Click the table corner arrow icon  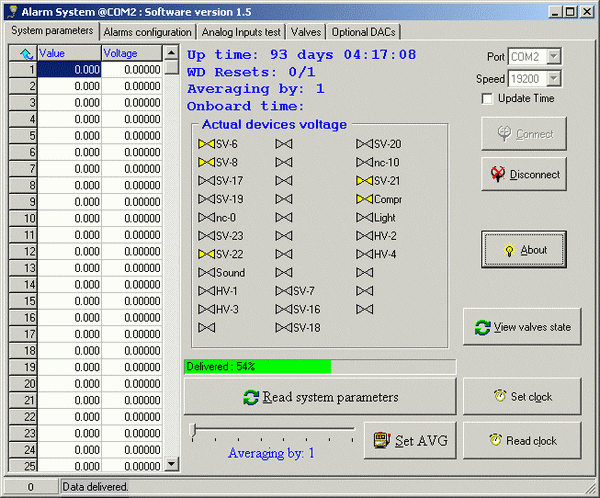point(26,54)
